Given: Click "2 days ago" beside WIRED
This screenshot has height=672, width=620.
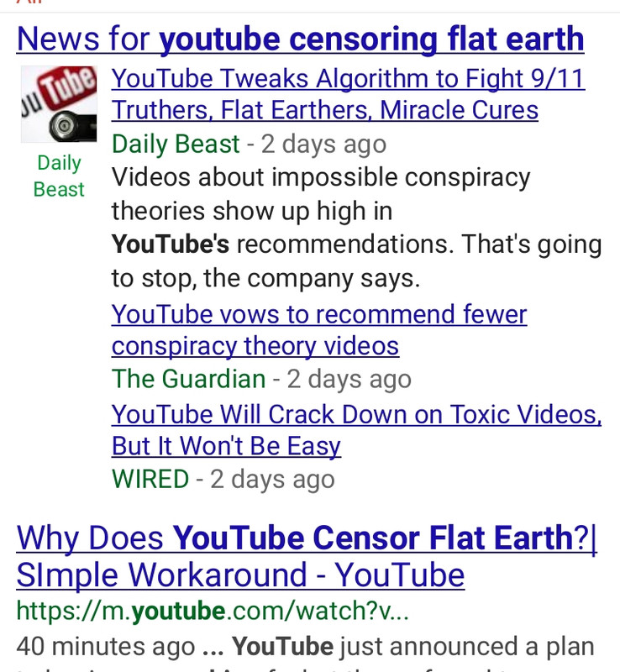Looking at the screenshot, I should click(272, 480).
